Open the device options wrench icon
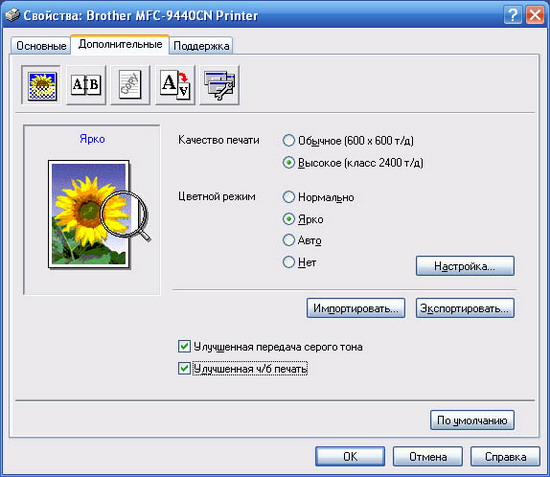The image size is (550, 477). [x=220, y=85]
